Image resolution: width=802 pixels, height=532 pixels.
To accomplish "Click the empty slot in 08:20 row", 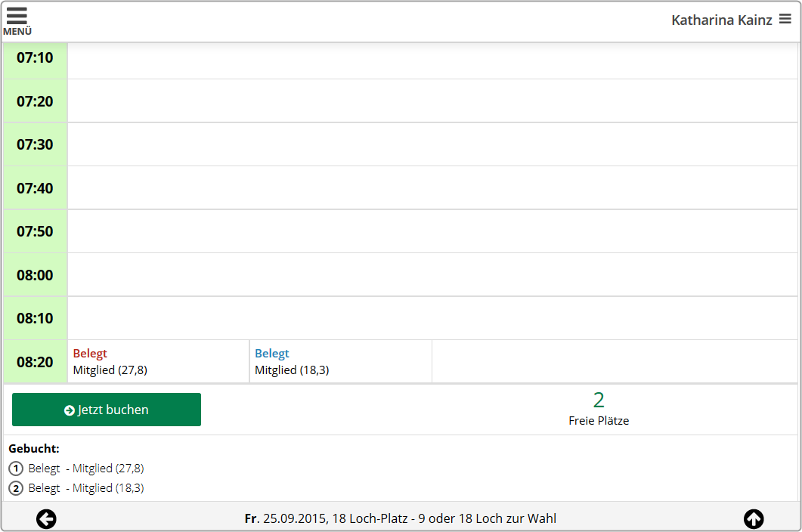I will tap(614, 362).
